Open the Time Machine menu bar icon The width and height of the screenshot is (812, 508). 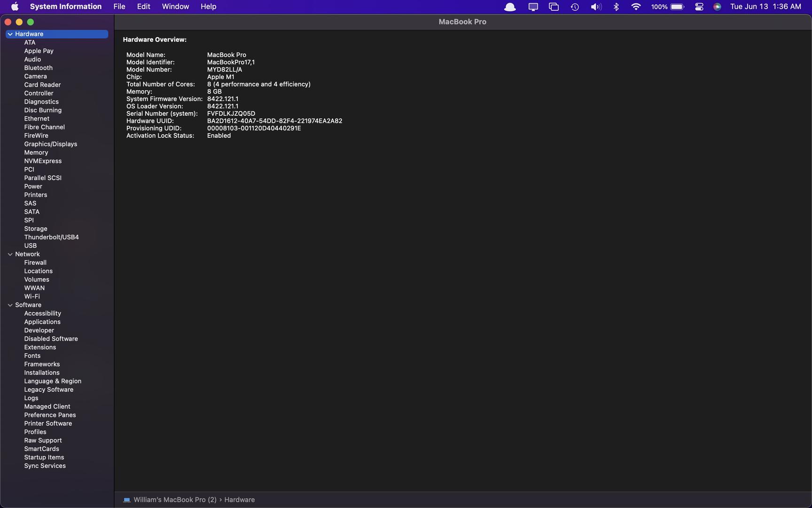(x=575, y=7)
